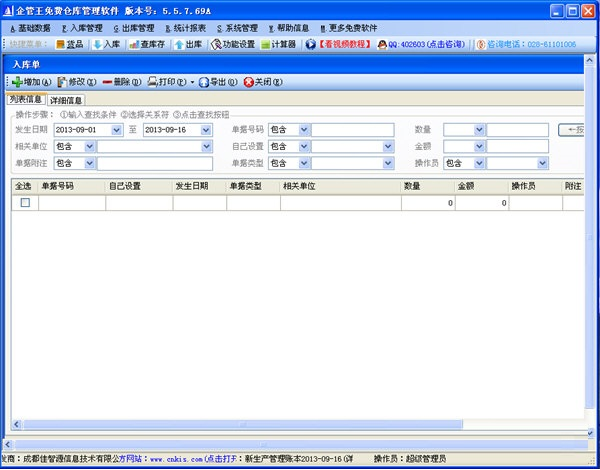The height and width of the screenshot is (470, 600).
Task: Sort by the 发生日期 column header
Action: click(199, 186)
